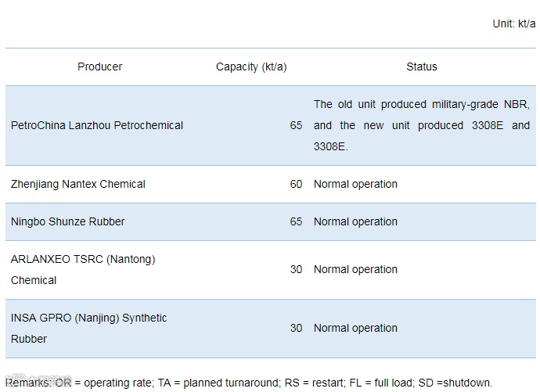Image resolution: width=540 pixels, height=392 pixels.
Task: Click Ningbo Shunze's Normal operation status
Action: (355, 221)
